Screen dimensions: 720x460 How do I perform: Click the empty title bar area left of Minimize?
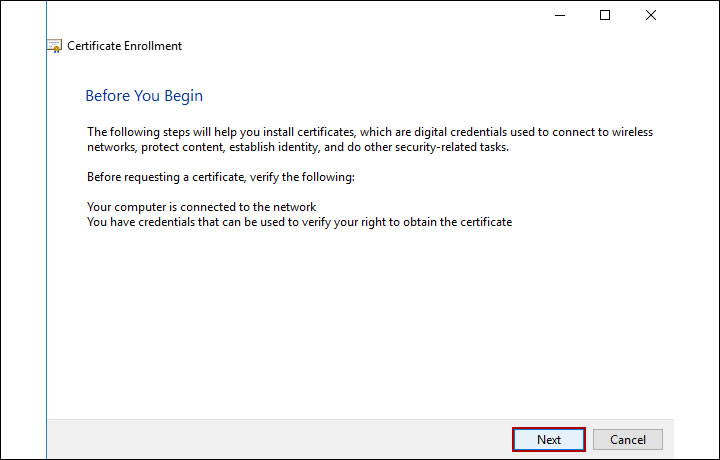coord(300,15)
